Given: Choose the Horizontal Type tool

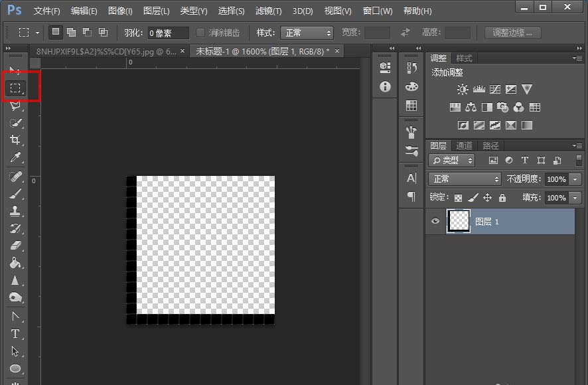Looking at the screenshot, I should [x=16, y=333].
